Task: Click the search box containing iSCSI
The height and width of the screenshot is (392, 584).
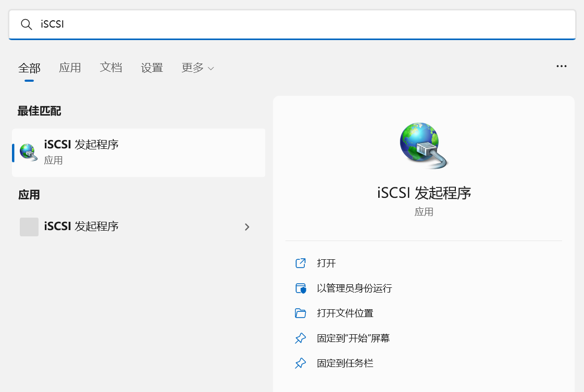Action: [x=292, y=24]
